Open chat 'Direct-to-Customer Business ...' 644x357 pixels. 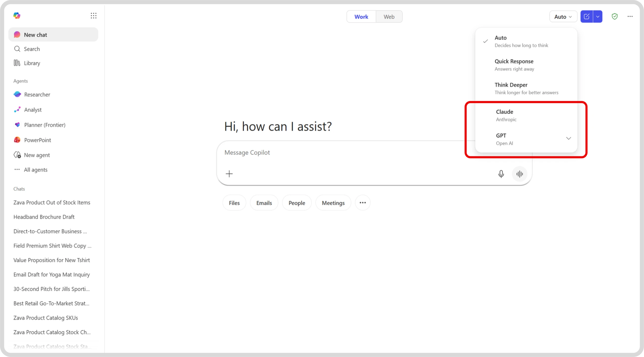click(x=50, y=231)
